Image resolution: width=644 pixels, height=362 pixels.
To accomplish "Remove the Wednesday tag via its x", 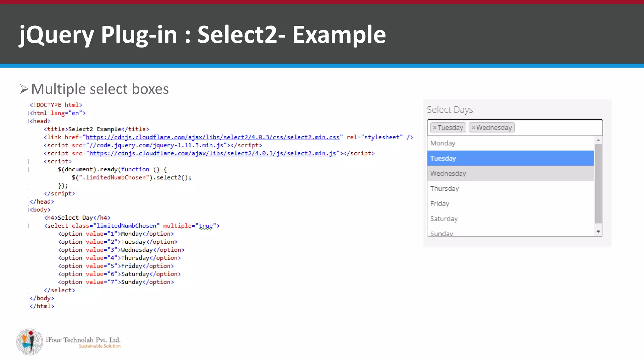I will pos(473,128).
